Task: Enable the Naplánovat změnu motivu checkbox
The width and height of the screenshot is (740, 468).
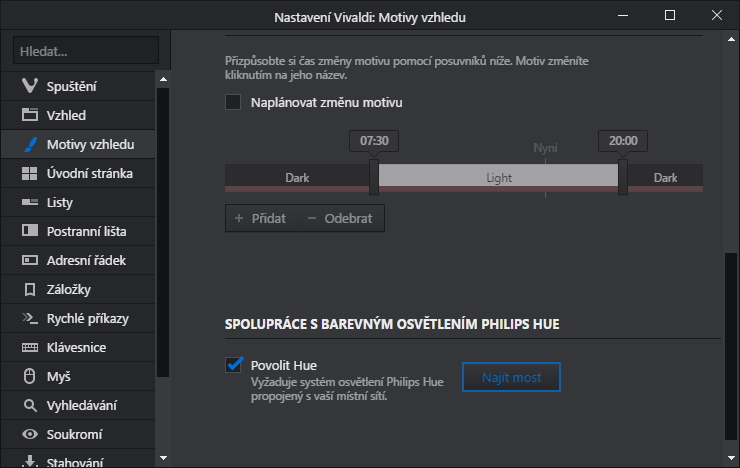Action: pos(234,102)
